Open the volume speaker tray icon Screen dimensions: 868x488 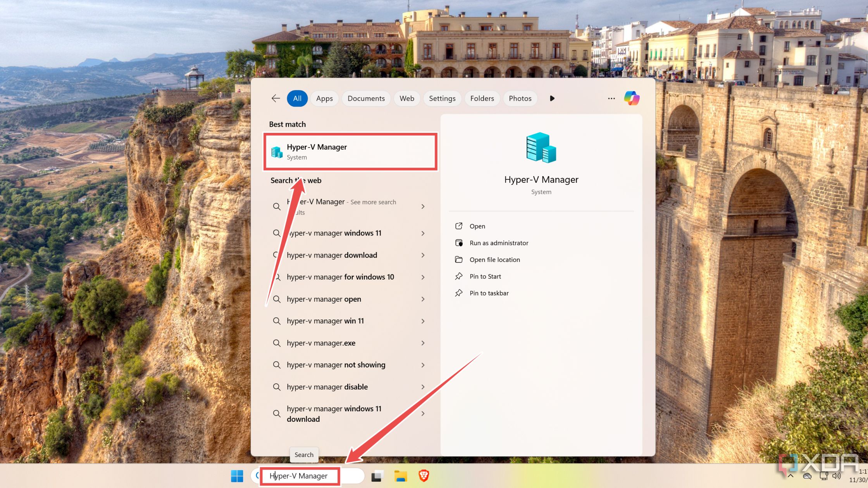tap(837, 476)
